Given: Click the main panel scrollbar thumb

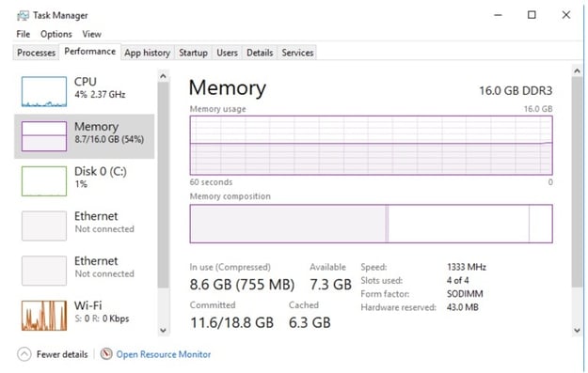Looking at the screenshot, I should pyautogui.click(x=577, y=182).
